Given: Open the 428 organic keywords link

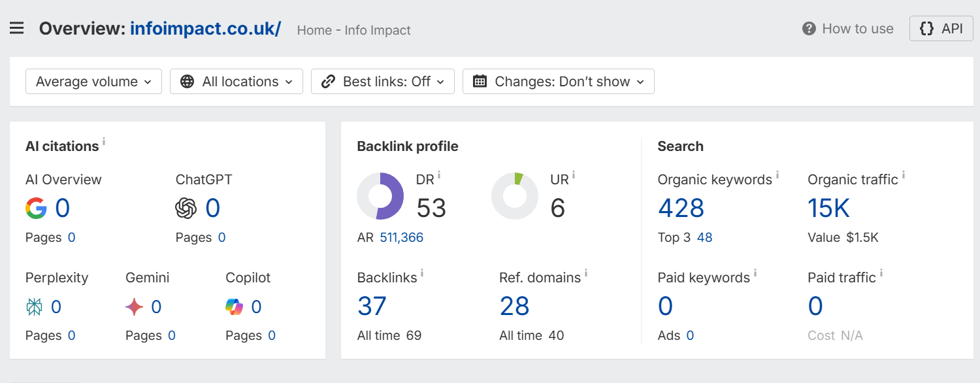Looking at the screenshot, I should pyautogui.click(x=681, y=208).
